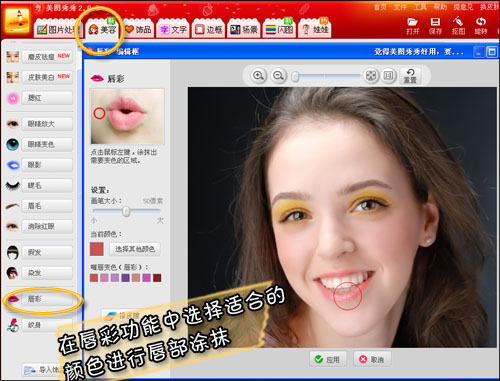Open the 工具 menu
Screen dimensions: 500x381
(x=420, y=7)
